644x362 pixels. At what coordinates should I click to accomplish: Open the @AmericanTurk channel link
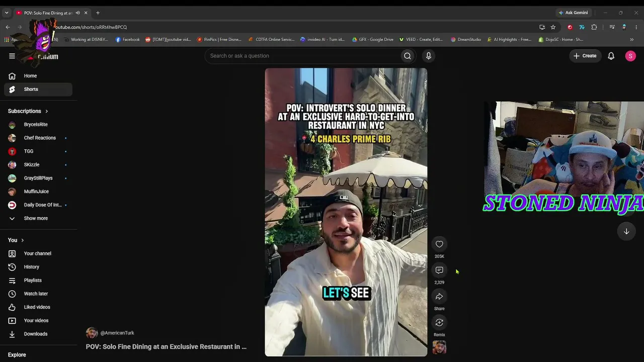pos(117,333)
